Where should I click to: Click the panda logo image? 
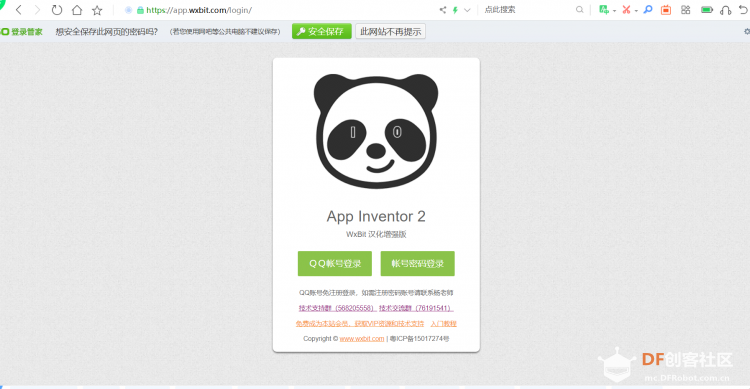[376, 131]
